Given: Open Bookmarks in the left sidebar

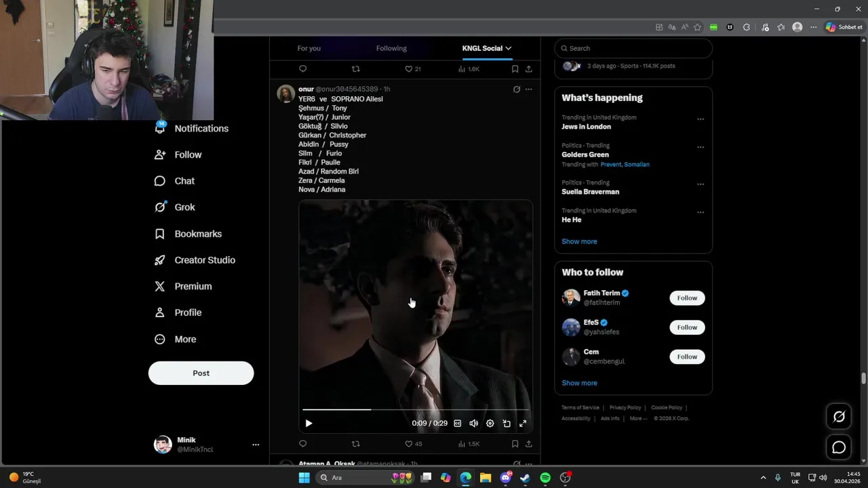Looking at the screenshot, I should click(x=189, y=234).
